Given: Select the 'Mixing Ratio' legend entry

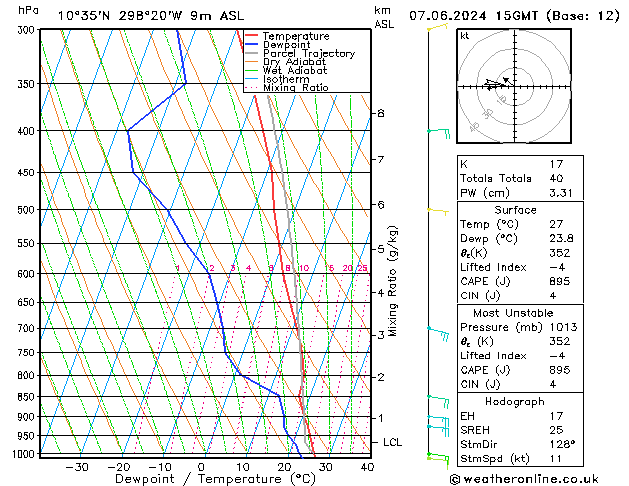Looking at the screenshot, I should coord(296,87).
